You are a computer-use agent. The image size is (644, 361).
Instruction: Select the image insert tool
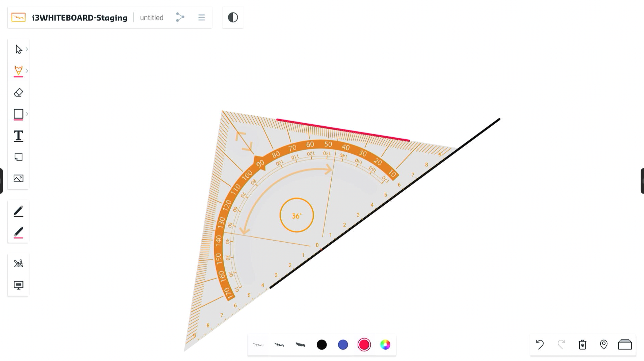click(18, 178)
